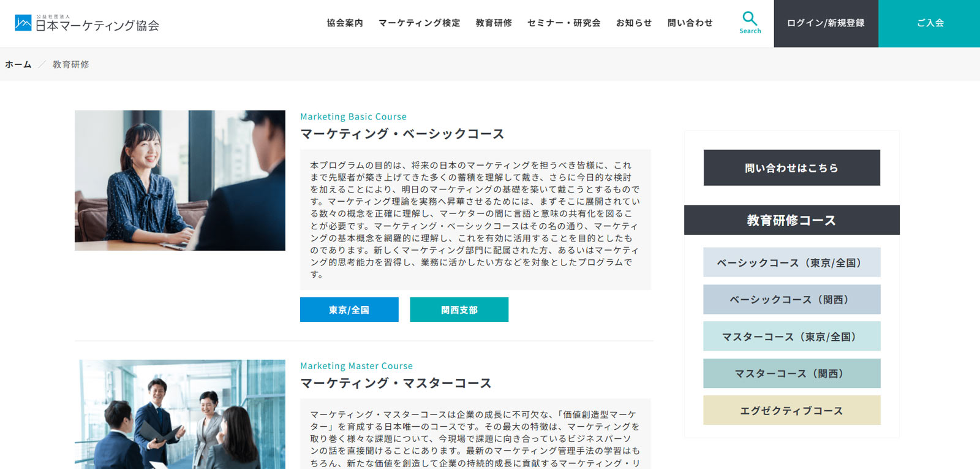Click the Basic Course photo thumbnail
The image size is (980, 469).
pyautogui.click(x=180, y=180)
